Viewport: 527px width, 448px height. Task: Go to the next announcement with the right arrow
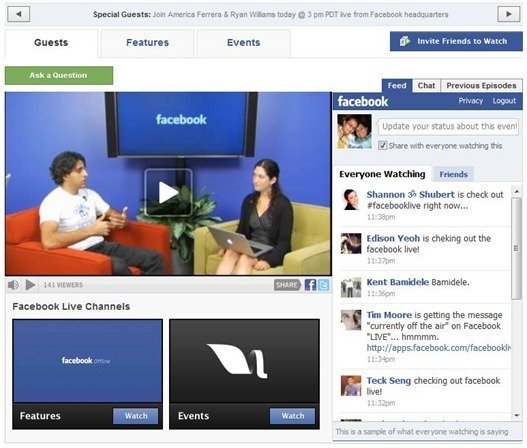[509, 14]
